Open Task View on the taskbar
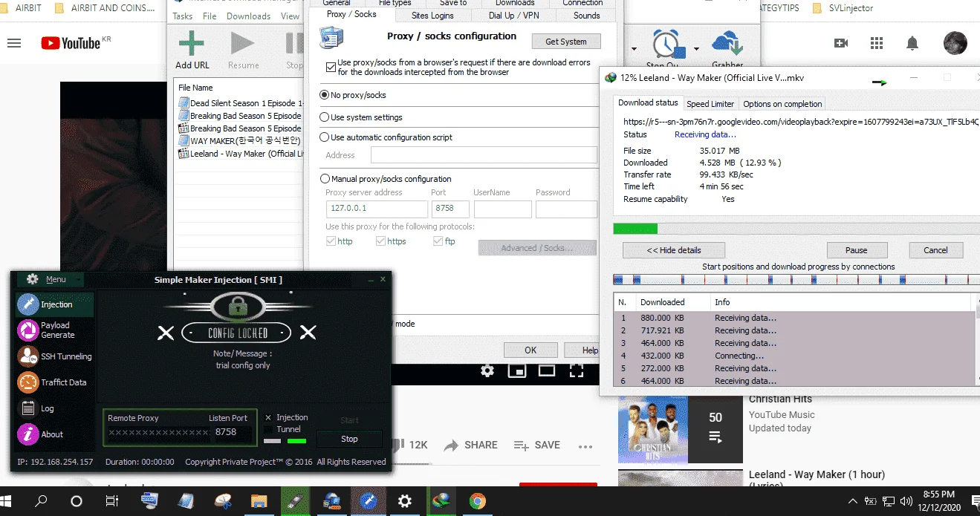This screenshot has width=980, height=516. 111,501
